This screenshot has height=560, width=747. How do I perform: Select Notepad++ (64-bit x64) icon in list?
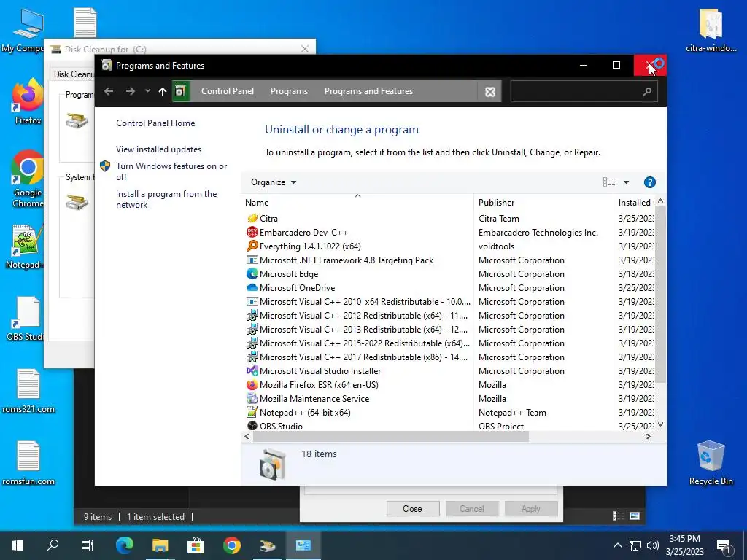coord(252,413)
